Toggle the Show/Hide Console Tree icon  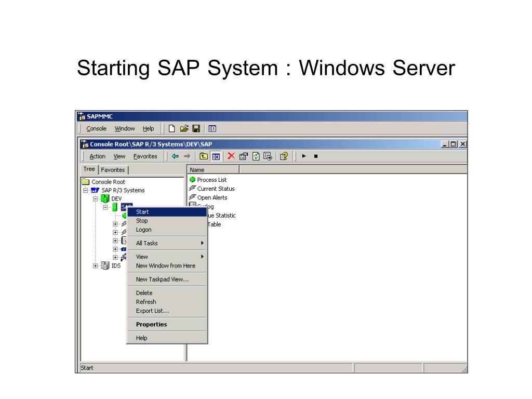[x=216, y=156]
